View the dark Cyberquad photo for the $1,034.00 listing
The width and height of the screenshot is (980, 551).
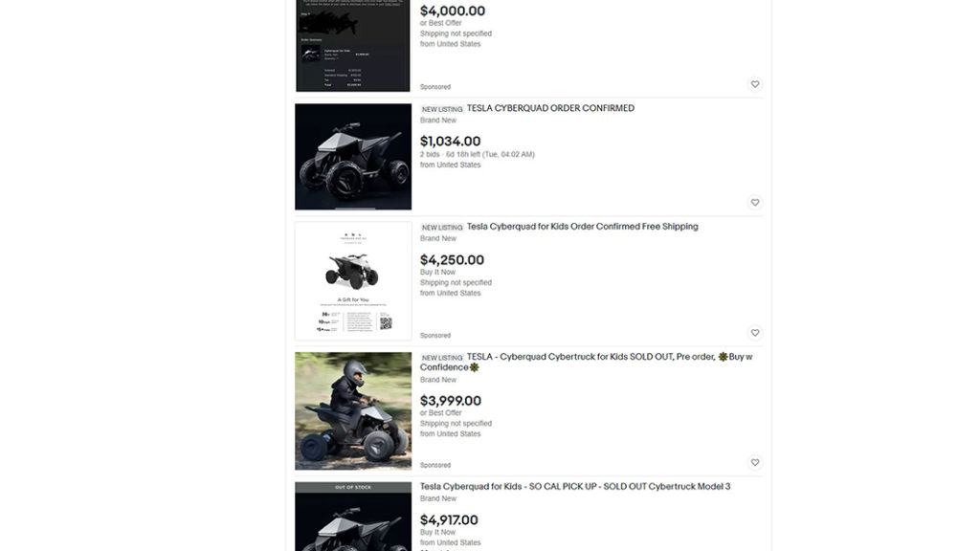click(x=353, y=157)
